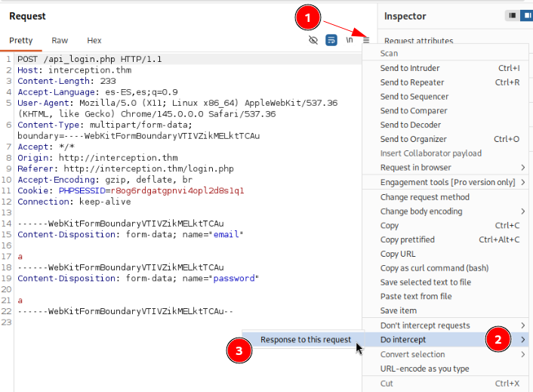Choose Send to Sequencer

445,97
